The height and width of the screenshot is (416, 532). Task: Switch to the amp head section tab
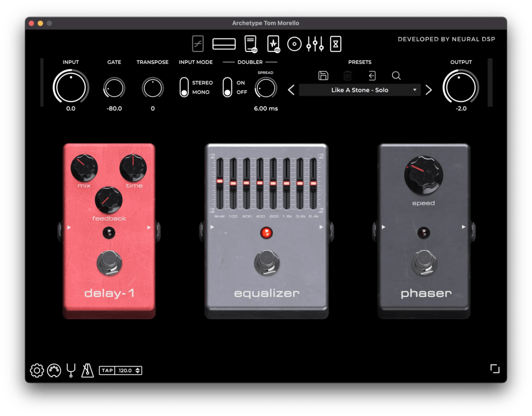pyautogui.click(x=224, y=44)
